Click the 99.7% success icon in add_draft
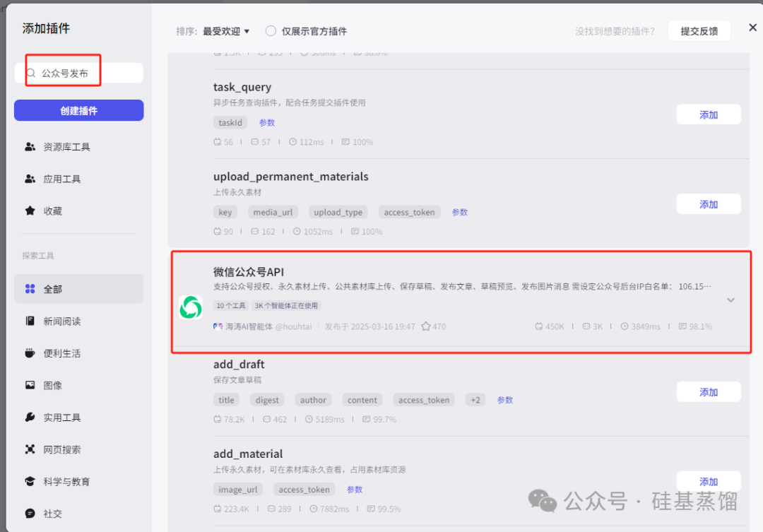Image resolution: width=763 pixels, height=532 pixels. pyautogui.click(x=367, y=419)
